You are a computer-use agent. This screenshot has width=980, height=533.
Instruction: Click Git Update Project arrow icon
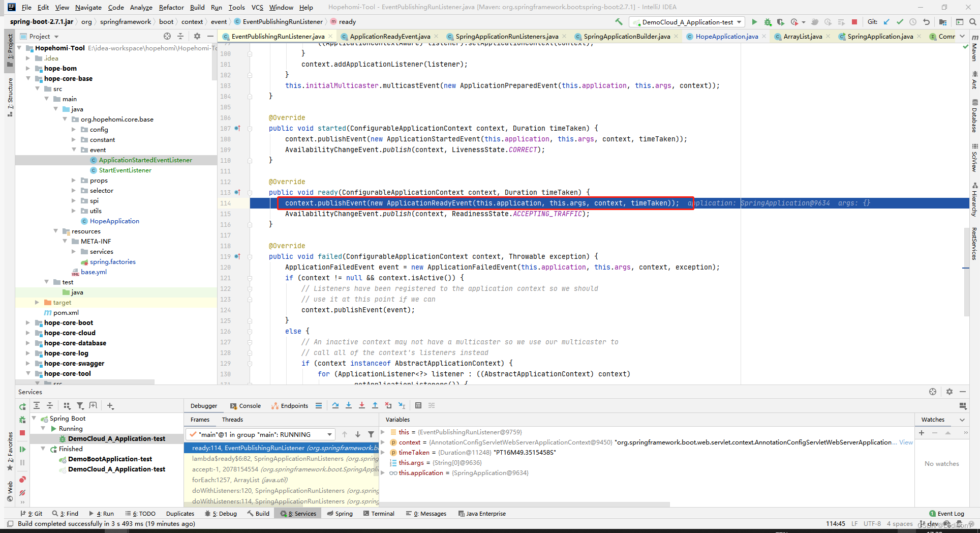[886, 22]
